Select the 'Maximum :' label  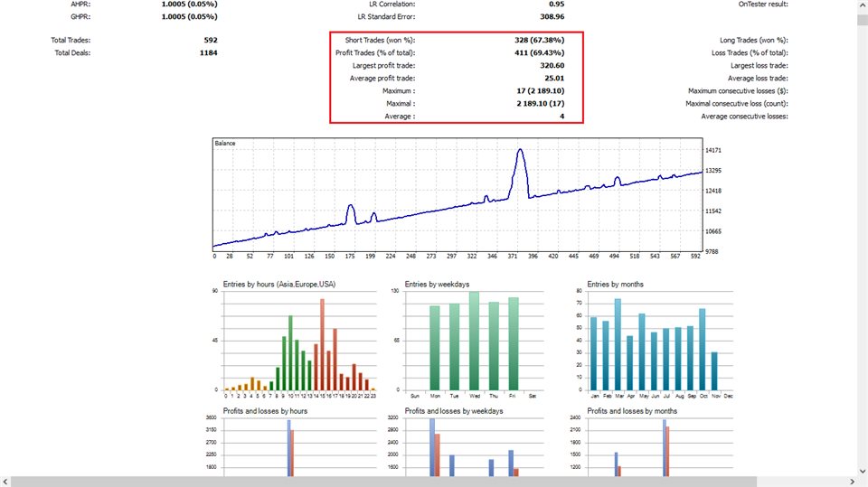[x=399, y=90]
